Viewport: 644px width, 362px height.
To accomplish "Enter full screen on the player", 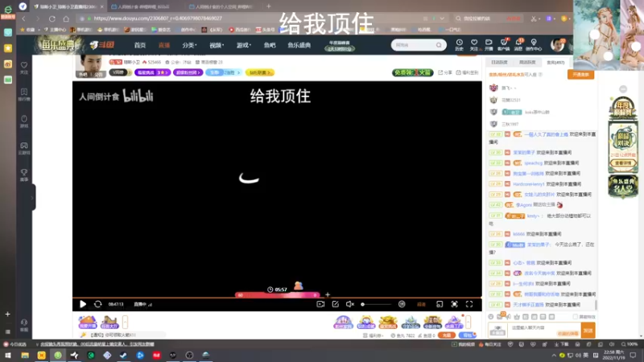I will click(469, 304).
